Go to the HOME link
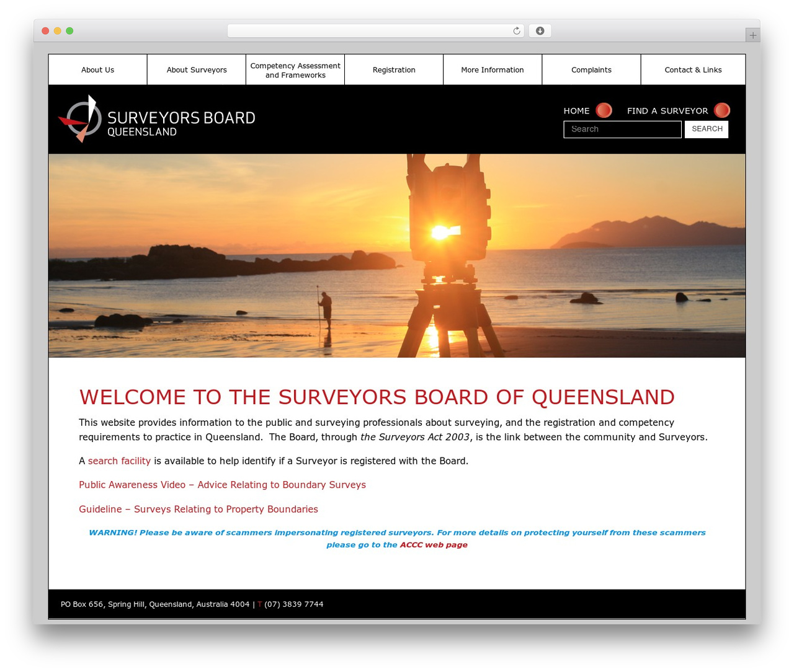 pyautogui.click(x=576, y=111)
